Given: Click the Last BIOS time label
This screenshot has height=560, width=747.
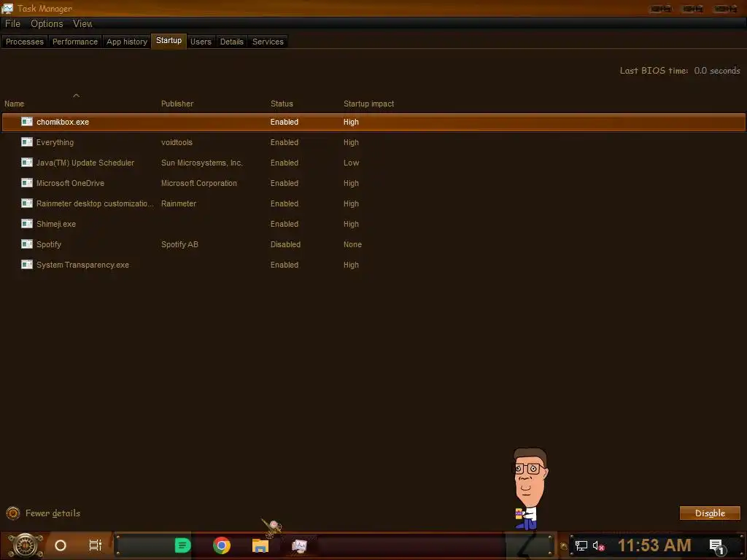Looking at the screenshot, I should (x=654, y=71).
